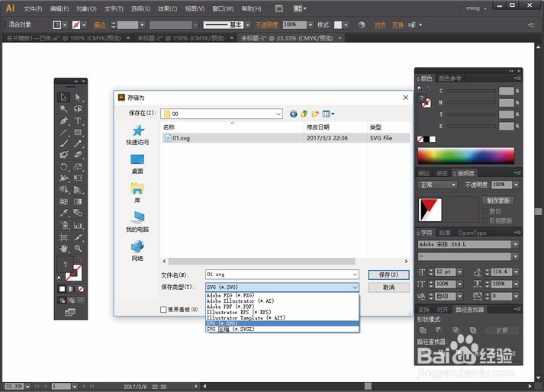Select the Rotate tool
Screen dimensions: 544x392
63,167
